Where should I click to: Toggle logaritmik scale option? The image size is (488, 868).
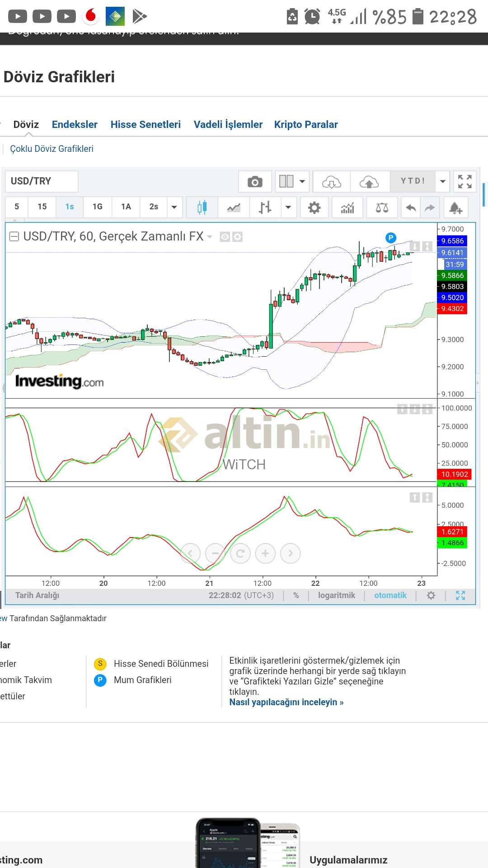tap(337, 595)
